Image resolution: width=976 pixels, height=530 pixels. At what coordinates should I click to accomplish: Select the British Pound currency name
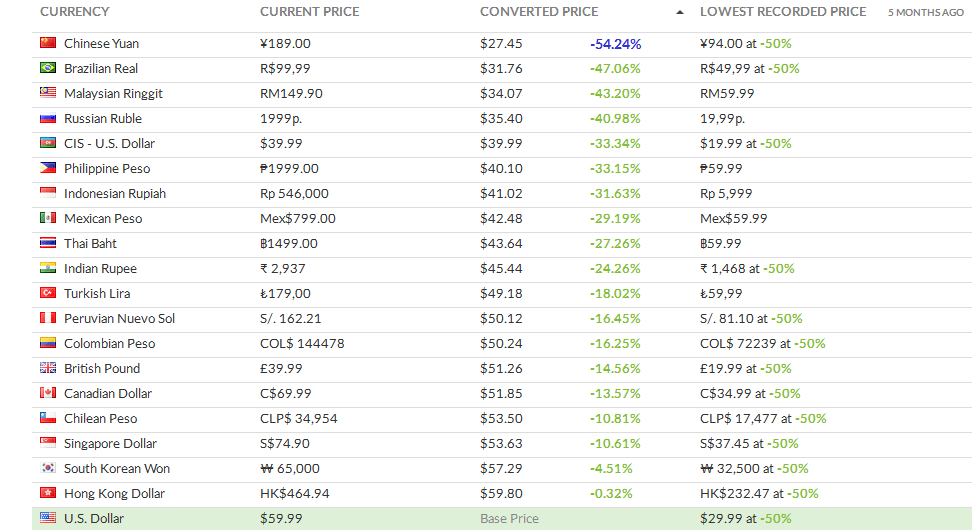point(102,368)
